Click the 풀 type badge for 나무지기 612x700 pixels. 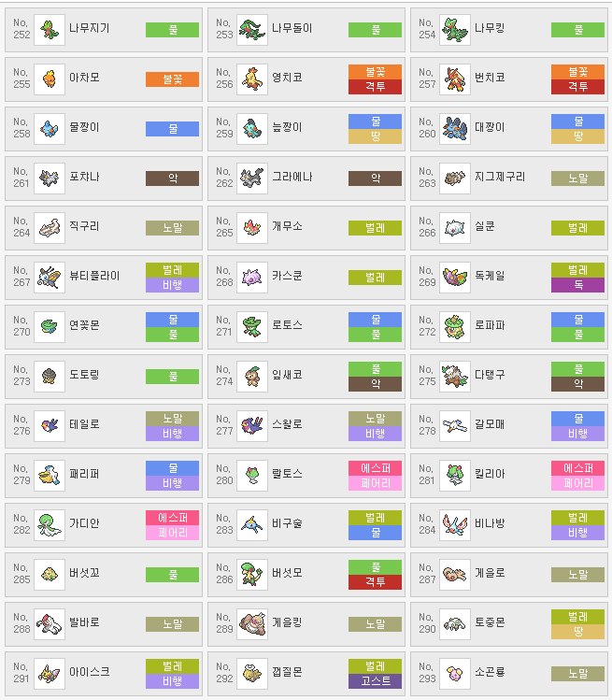172,30
